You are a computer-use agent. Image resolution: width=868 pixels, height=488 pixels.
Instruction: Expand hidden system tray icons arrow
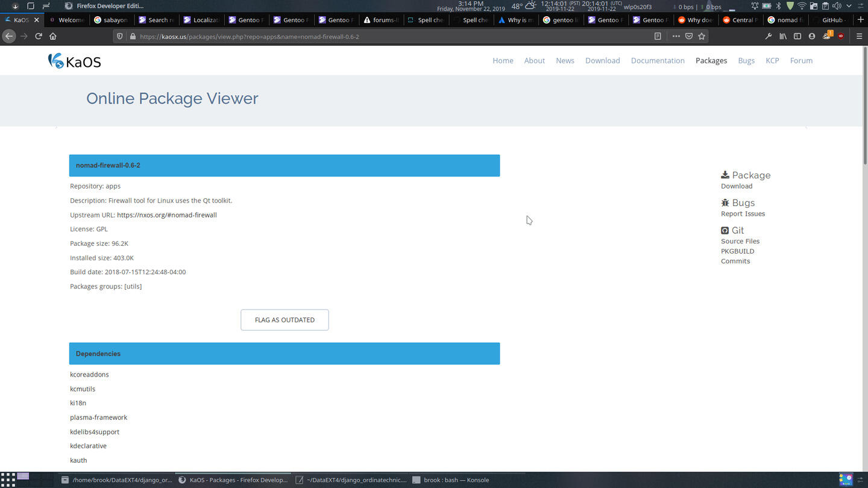point(849,6)
